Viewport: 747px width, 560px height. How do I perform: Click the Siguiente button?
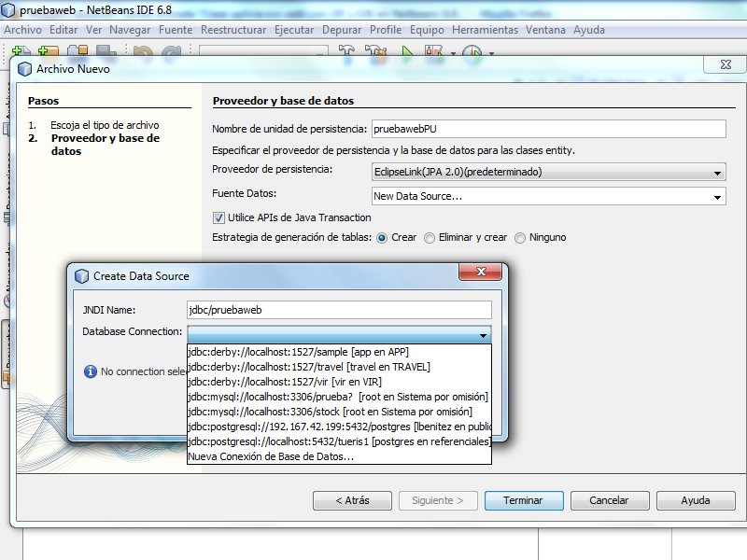(438, 500)
